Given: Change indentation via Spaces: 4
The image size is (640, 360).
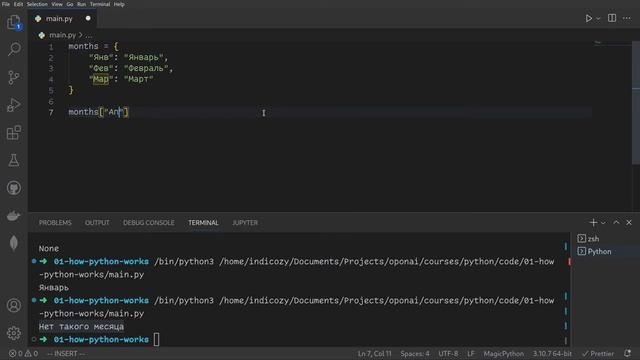Looking at the screenshot, I should tap(415, 353).
